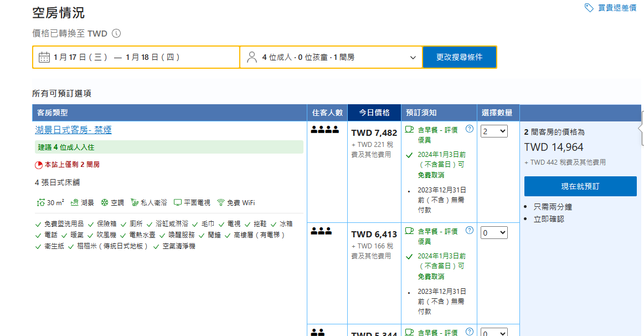Click the 私人衛浴 private bathroom icon
Viewport: 644px width, 336px height.
[135, 202]
